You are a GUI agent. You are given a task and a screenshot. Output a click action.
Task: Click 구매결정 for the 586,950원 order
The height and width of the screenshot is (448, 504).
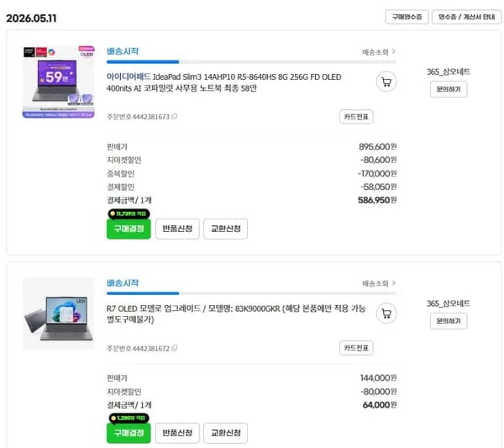click(x=129, y=229)
